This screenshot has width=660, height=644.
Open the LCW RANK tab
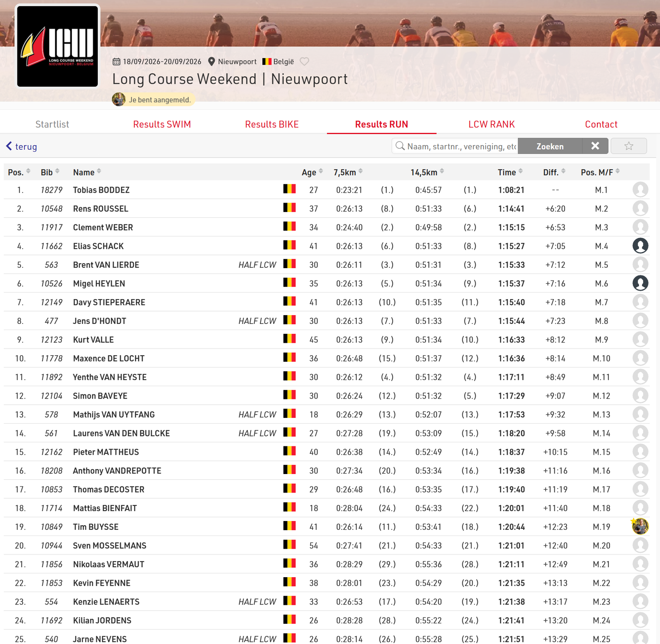pyautogui.click(x=492, y=124)
